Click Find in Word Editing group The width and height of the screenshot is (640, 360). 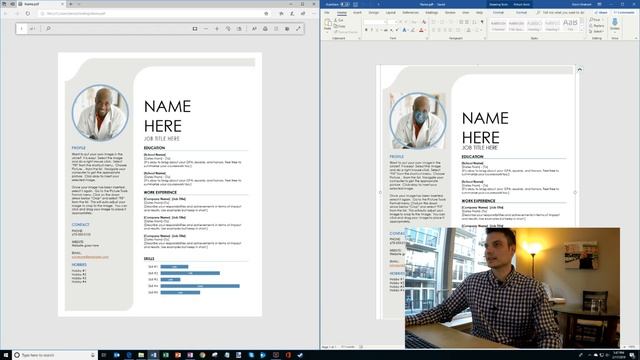pos(595,20)
